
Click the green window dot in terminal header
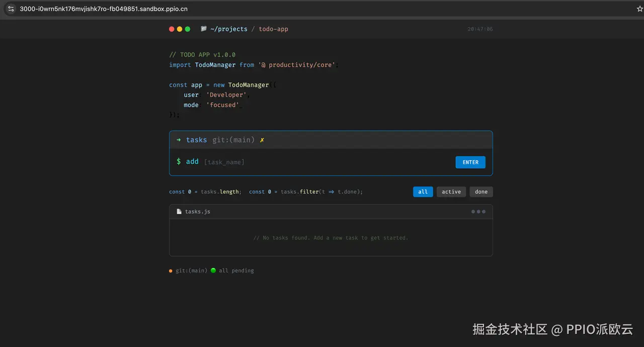click(x=188, y=29)
